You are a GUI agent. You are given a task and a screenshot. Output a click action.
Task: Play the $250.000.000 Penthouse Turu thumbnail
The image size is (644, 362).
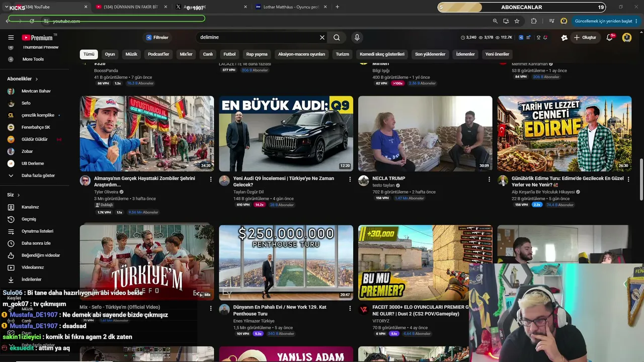click(x=286, y=262)
